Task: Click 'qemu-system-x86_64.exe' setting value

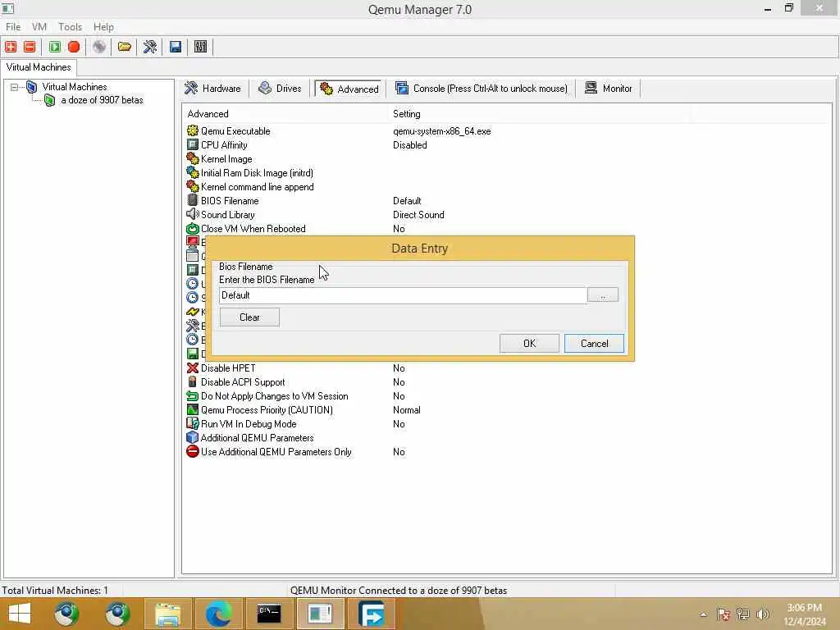Action: (x=442, y=131)
